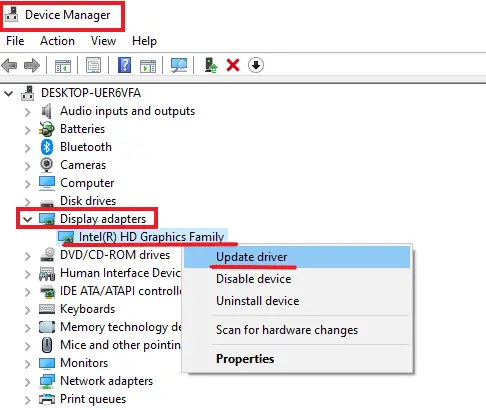Click the Cameras webcam icon
The height and width of the screenshot is (410, 486).
(47, 165)
